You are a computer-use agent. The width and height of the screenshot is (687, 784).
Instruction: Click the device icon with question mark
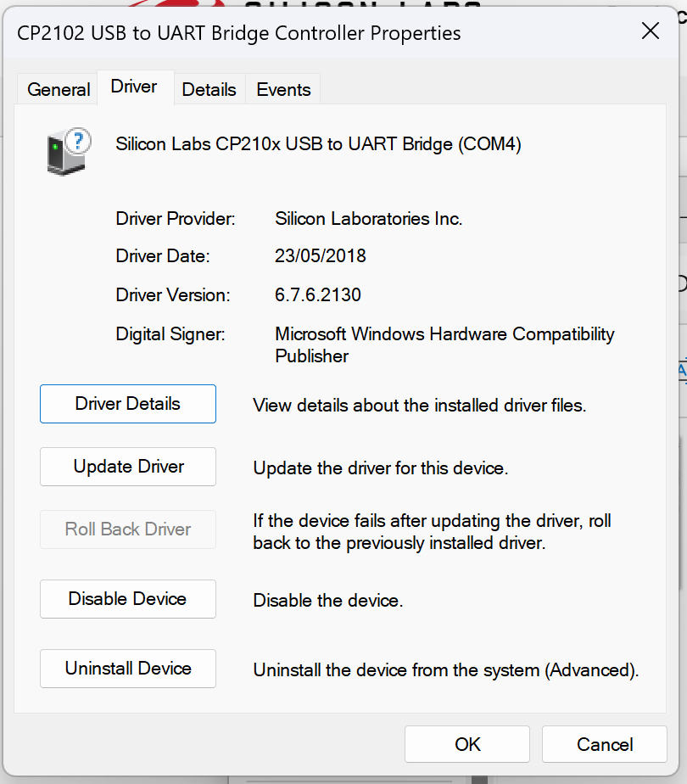[x=68, y=153]
